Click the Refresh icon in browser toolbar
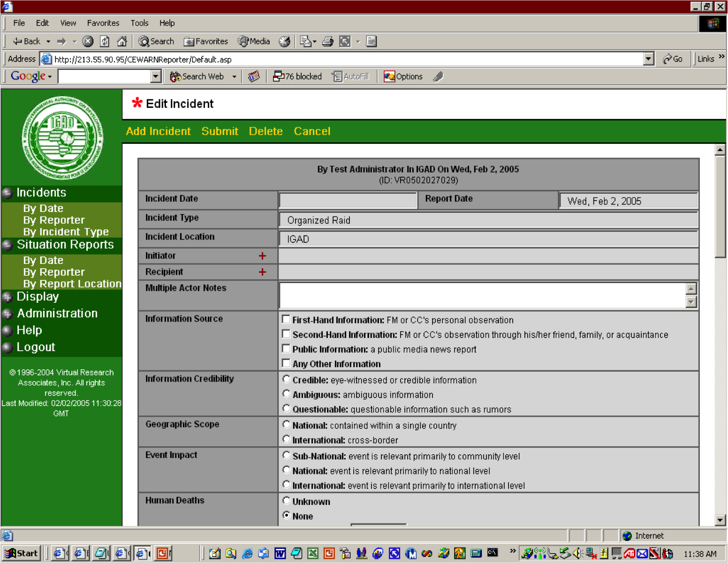728x563 pixels. tap(105, 41)
